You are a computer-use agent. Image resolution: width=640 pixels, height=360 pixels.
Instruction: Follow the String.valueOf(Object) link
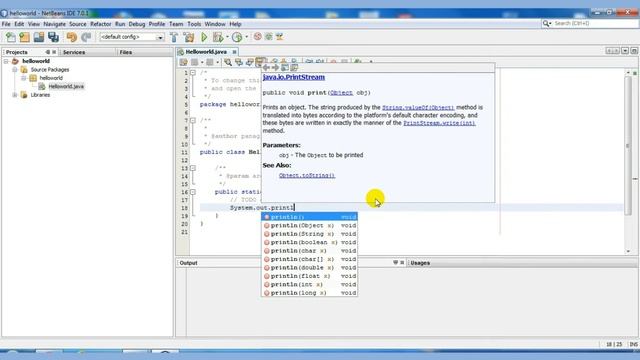(x=418, y=107)
